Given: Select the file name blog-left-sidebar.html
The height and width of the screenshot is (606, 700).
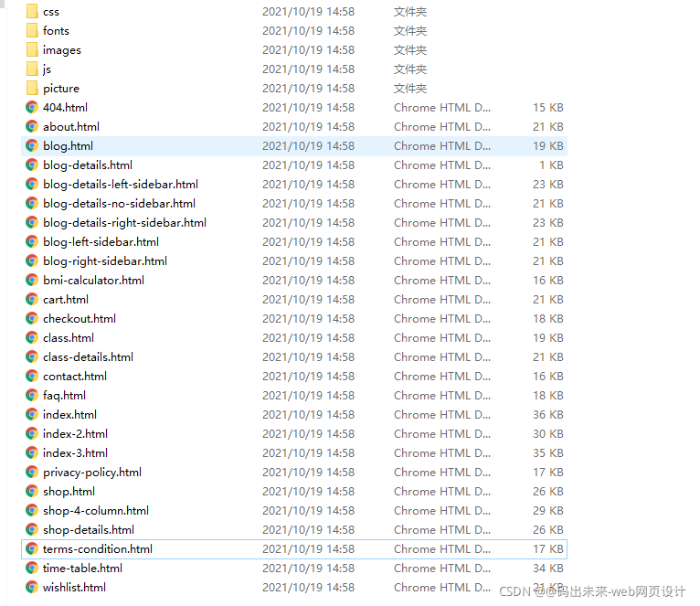Looking at the screenshot, I should (x=101, y=242).
